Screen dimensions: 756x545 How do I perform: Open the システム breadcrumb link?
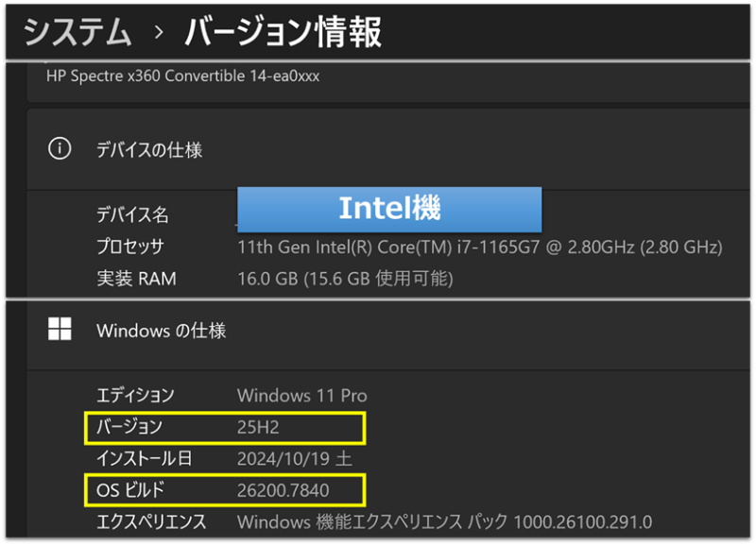click(x=76, y=29)
